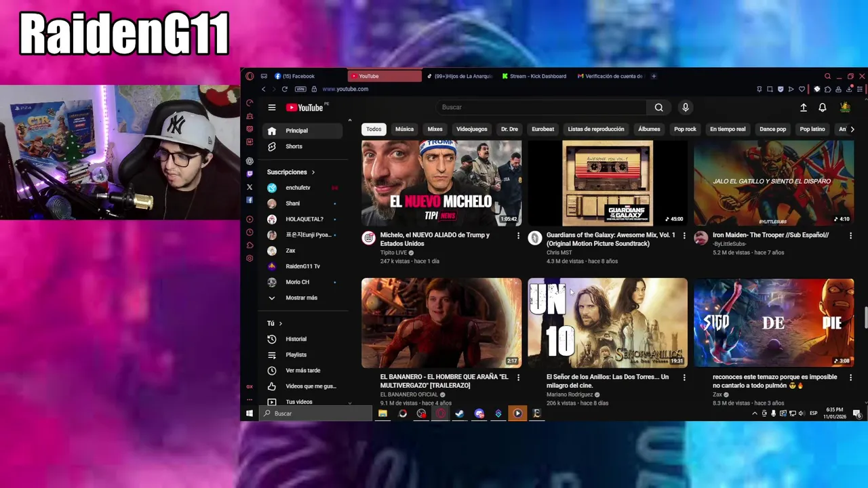Viewport: 868px width, 488px height.
Task: Open Playlists in the sidebar
Action: point(303,354)
